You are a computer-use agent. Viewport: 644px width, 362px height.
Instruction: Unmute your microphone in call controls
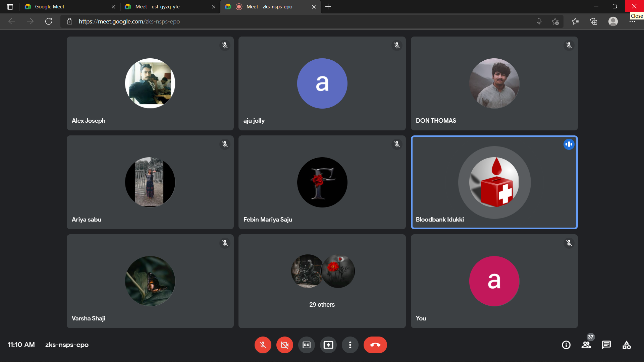[263, 345]
